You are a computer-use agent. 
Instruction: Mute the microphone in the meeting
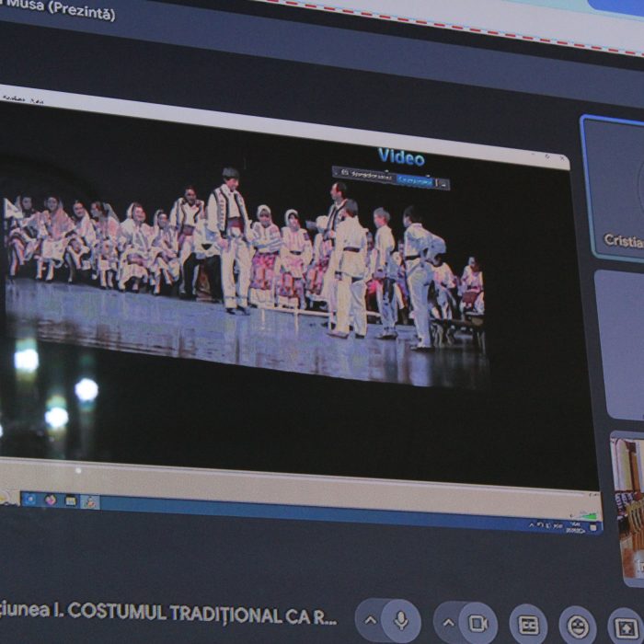coord(401,621)
